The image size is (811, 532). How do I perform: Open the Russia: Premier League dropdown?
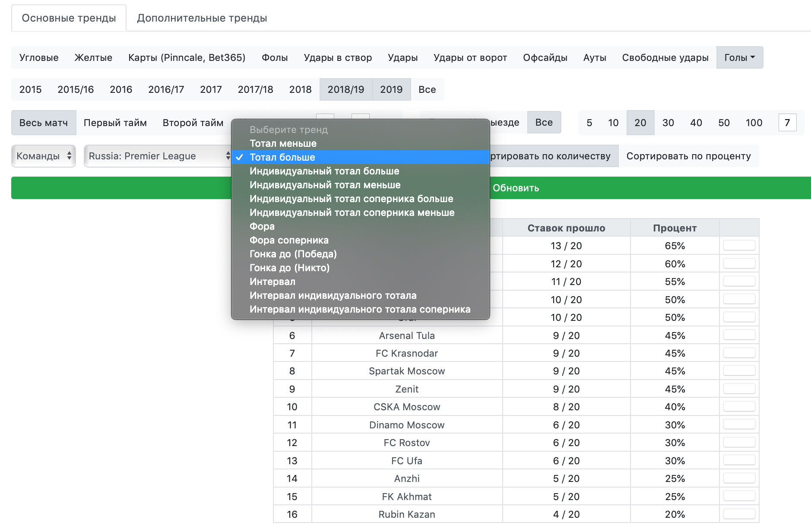pyautogui.click(x=158, y=156)
